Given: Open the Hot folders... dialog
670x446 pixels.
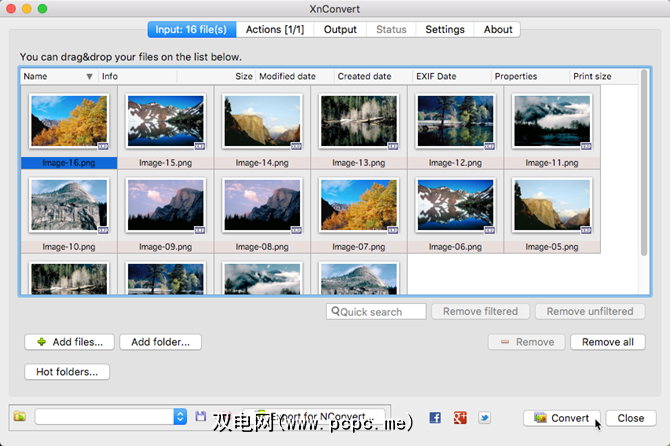Looking at the screenshot, I should 67,372.
